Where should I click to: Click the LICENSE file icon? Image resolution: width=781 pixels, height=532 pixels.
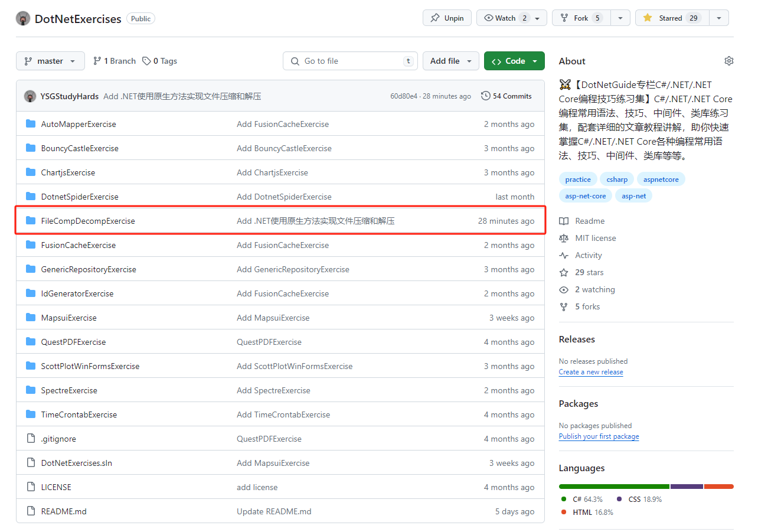pos(31,487)
